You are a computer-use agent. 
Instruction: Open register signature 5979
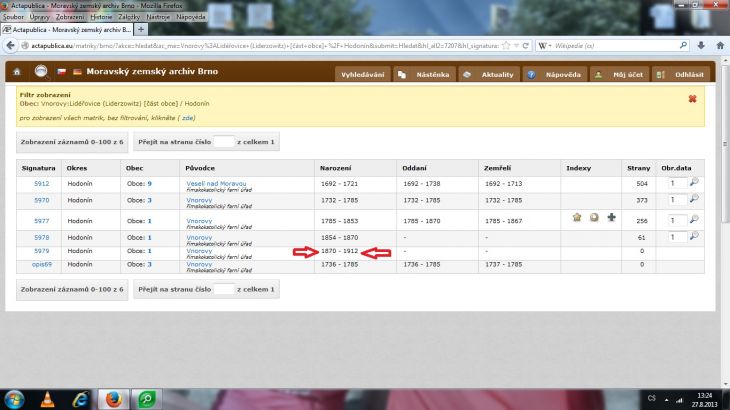point(41,251)
